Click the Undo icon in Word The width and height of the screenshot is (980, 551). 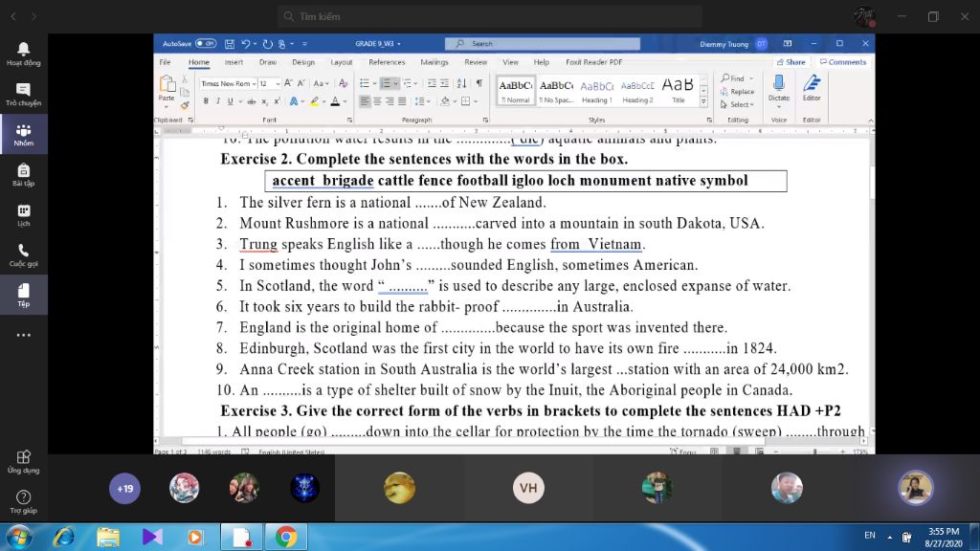pyautogui.click(x=246, y=44)
